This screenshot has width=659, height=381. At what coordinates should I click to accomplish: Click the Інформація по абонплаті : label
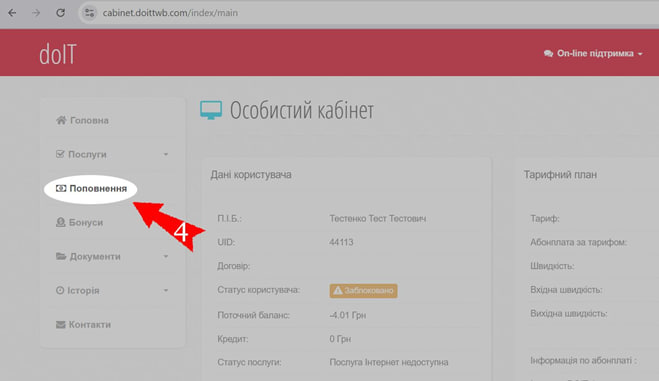pyautogui.click(x=583, y=361)
